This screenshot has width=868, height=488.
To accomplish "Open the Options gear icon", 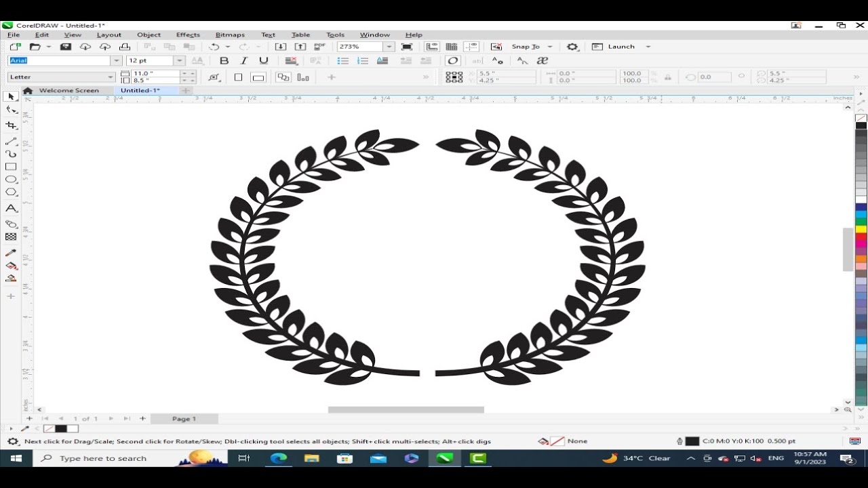I will pos(573,47).
